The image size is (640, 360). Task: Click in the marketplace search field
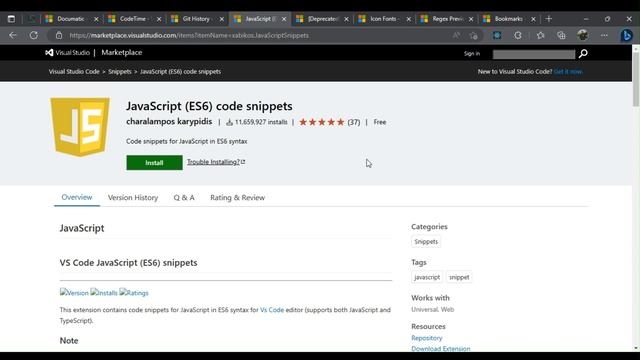click(533, 54)
